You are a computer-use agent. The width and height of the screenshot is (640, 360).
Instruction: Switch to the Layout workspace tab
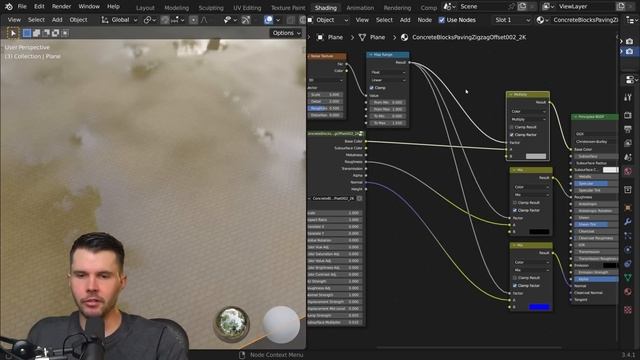click(145, 8)
